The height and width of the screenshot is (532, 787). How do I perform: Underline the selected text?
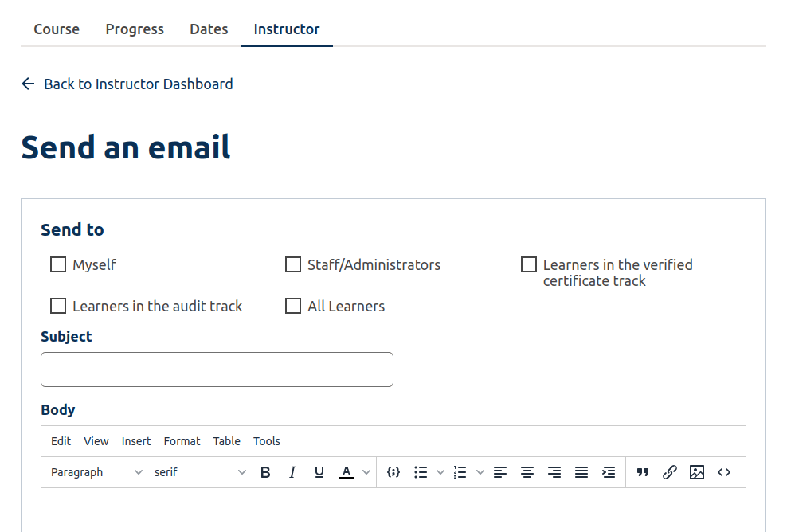pos(319,472)
